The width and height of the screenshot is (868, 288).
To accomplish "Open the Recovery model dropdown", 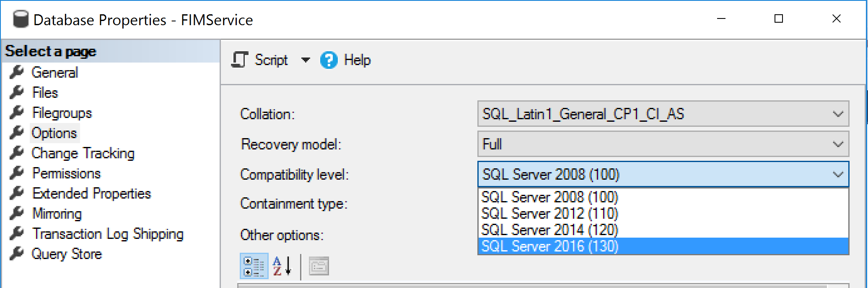I will click(x=837, y=144).
